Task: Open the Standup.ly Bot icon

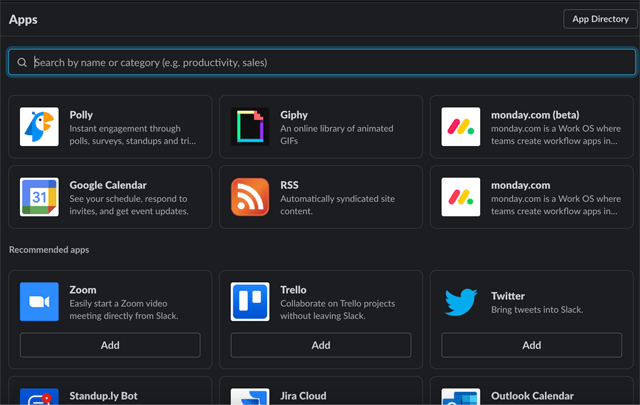Action: (39, 397)
